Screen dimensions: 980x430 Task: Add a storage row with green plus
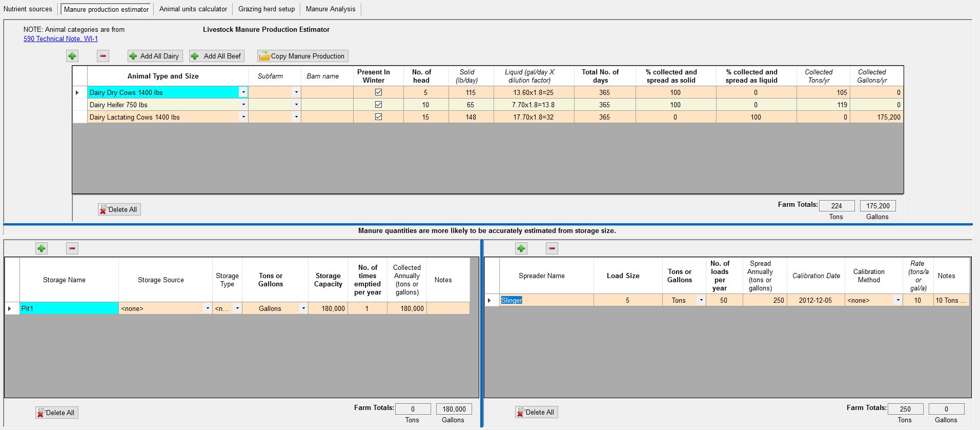pyautogui.click(x=42, y=248)
